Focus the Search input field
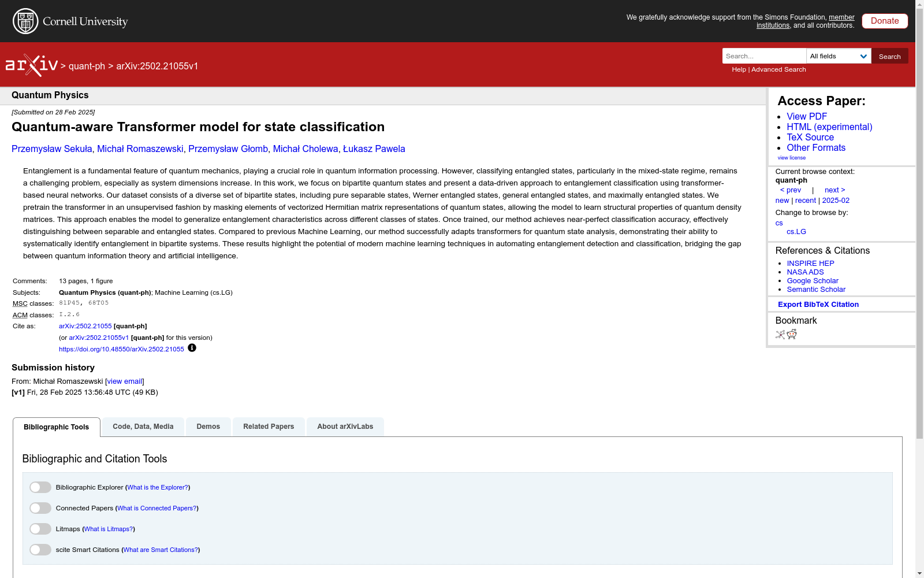 coord(764,56)
